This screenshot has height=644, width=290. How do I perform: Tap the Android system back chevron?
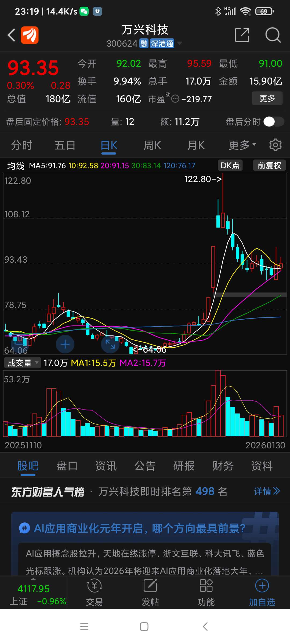205,627
